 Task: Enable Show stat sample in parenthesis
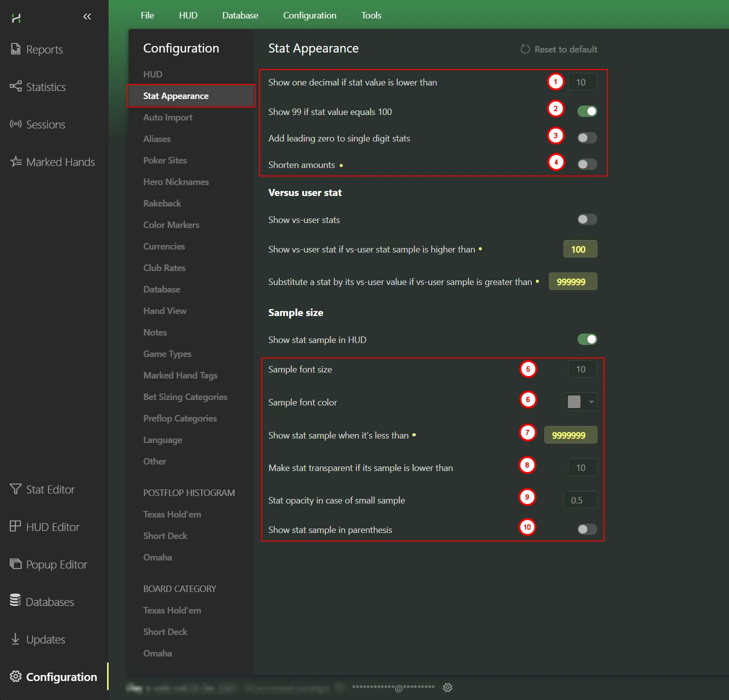[x=587, y=529]
